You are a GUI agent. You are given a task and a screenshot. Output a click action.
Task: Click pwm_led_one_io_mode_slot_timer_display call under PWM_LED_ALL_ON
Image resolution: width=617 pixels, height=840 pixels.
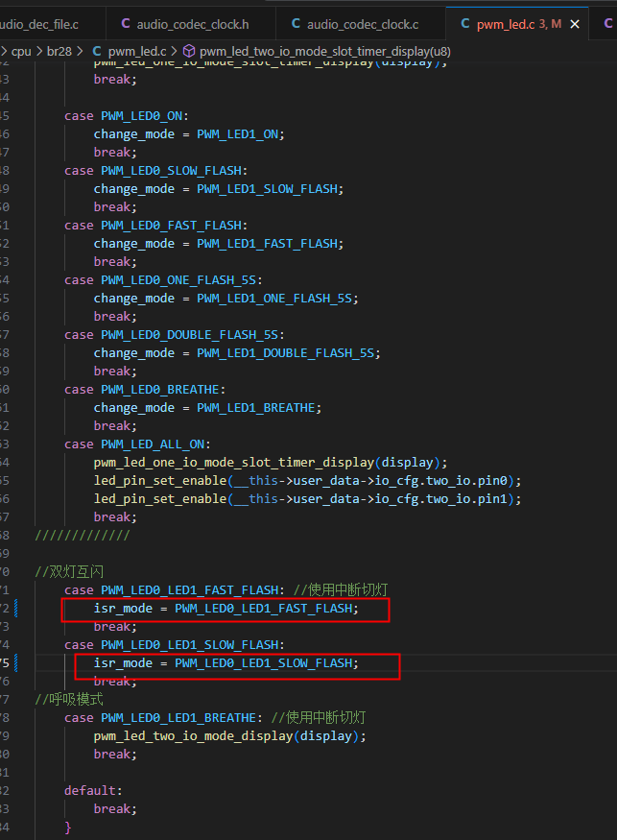point(271,463)
